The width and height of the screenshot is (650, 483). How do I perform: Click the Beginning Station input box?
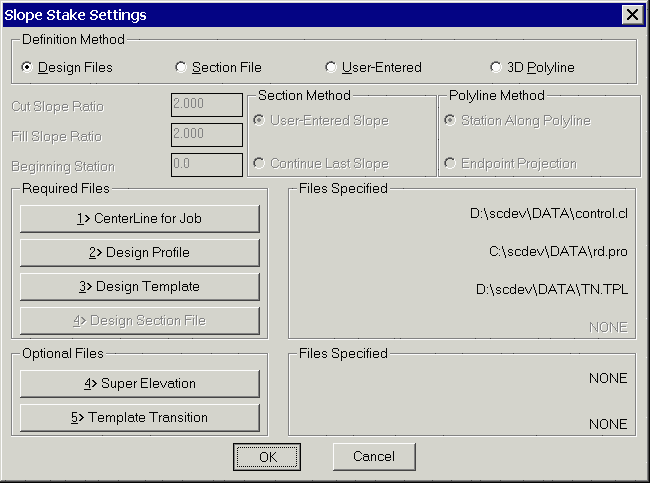(x=207, y=165)
